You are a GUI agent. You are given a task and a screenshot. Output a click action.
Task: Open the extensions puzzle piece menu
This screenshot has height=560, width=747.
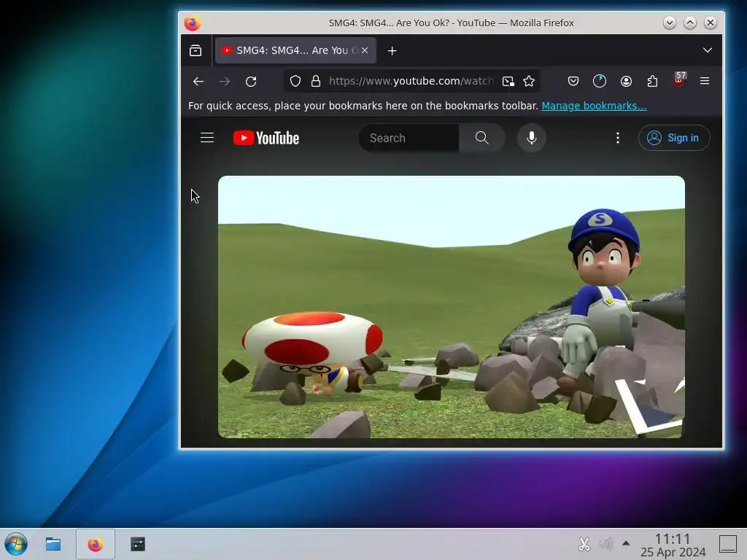[652, 82]
